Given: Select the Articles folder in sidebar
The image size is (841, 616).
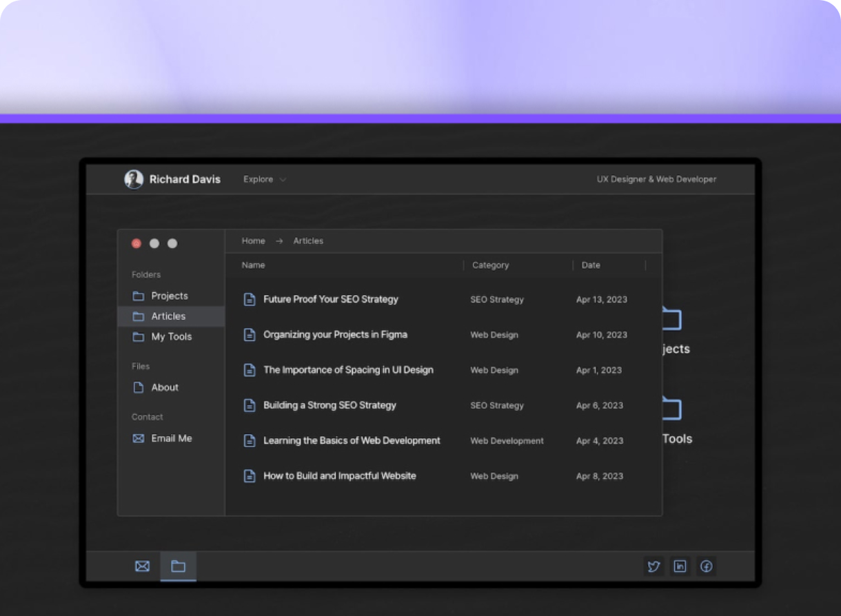Looking at the screenshot, I should (x=171, y=316).
